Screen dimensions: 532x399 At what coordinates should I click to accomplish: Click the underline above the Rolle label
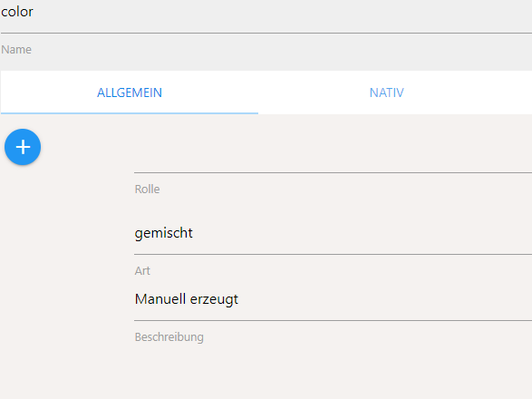coord(333,172)
